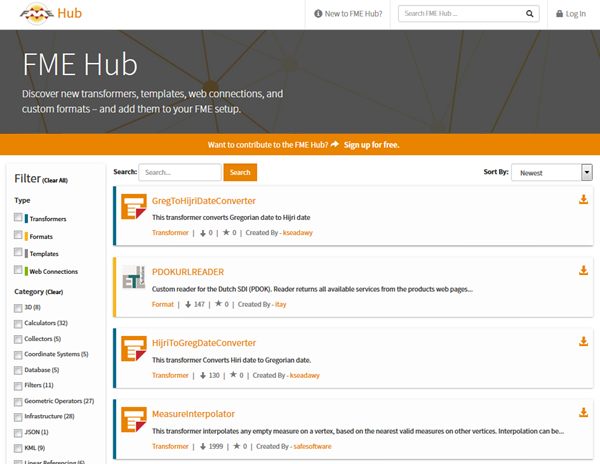The image size is (600, 464).
Task: Open the Log In link
Action: pyautogui.click(x=571, y=14)
